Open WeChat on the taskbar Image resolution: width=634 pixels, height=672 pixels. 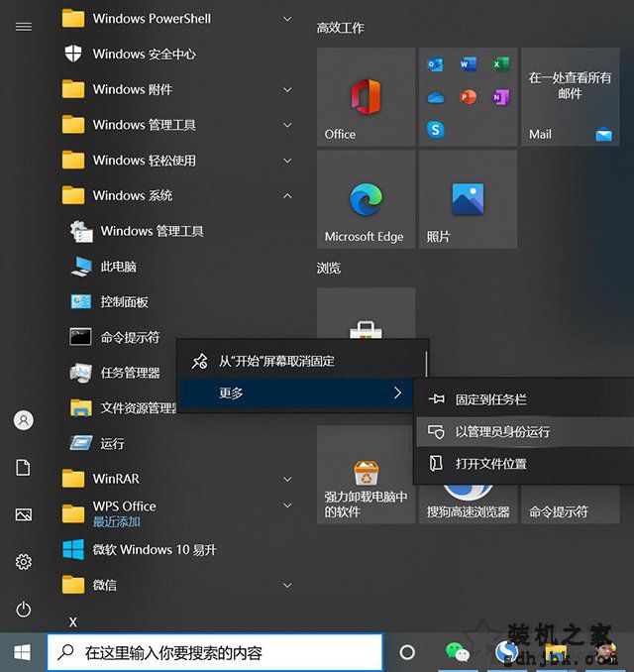[457, 653]
